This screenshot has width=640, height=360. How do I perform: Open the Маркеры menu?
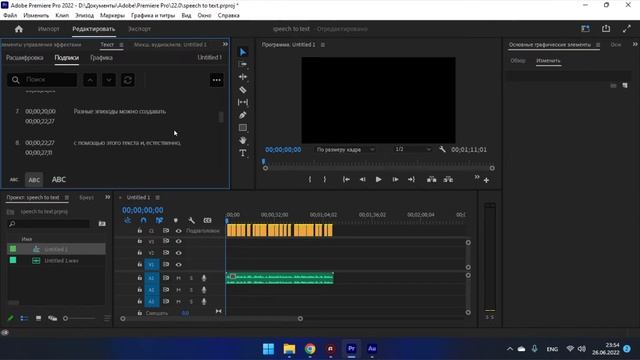tap(112, 16)
